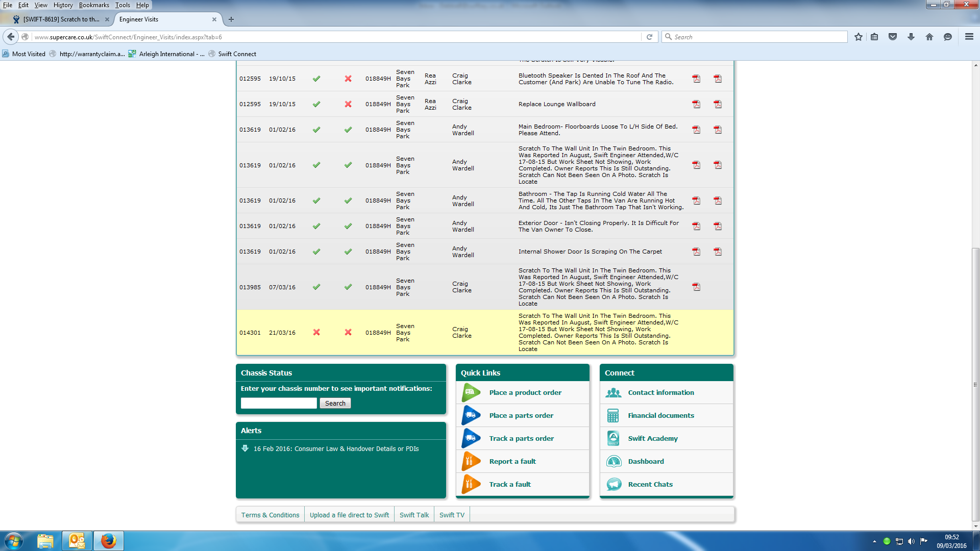
Task: Click green tick on job 013985 row
Action: [x=316, y=287]
